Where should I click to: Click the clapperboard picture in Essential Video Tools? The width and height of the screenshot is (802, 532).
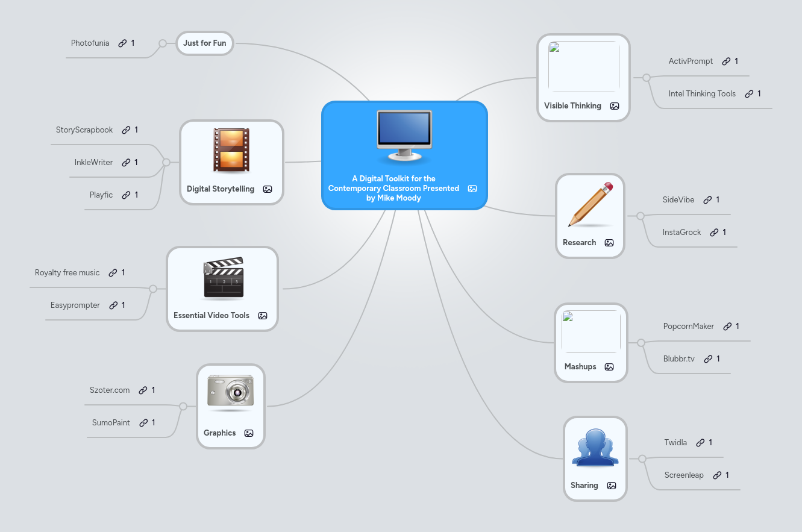(x=224, y=278)
